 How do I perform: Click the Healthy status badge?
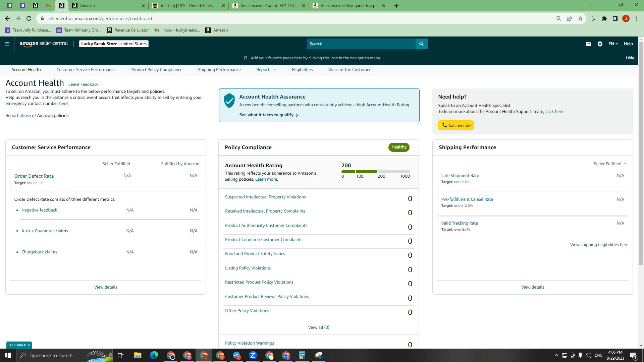point(399,147)
